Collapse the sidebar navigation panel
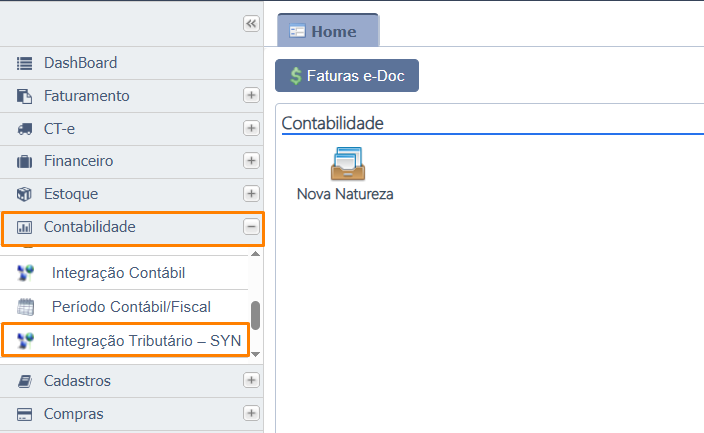 [251, 24]
